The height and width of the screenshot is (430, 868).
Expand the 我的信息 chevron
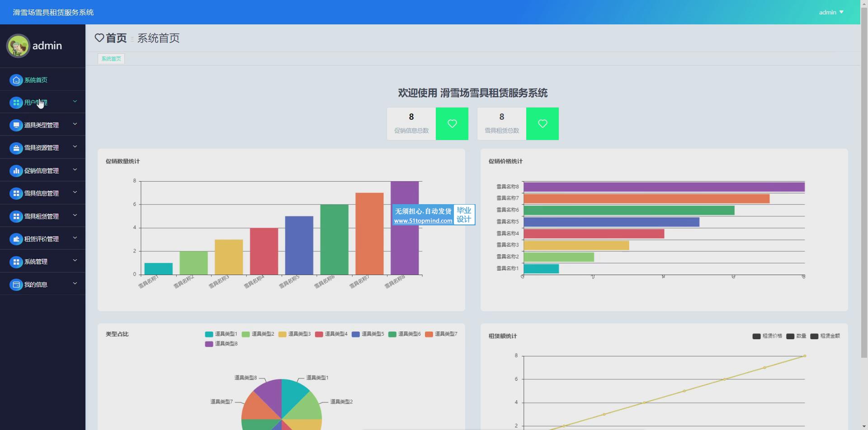click(75, 284)
